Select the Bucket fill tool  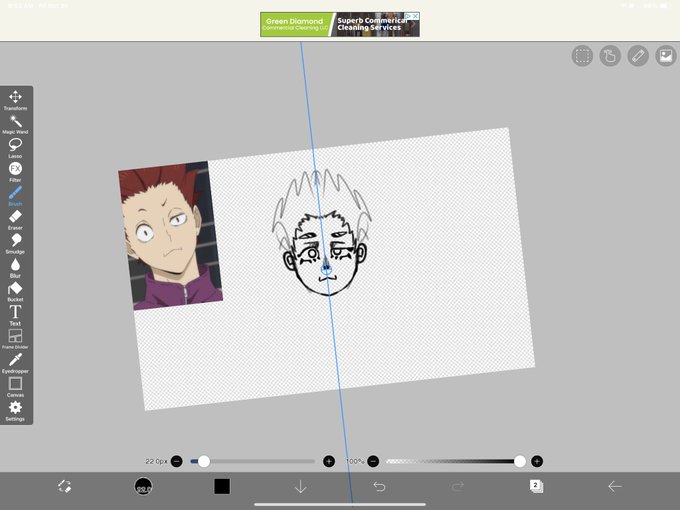point(15,291)
